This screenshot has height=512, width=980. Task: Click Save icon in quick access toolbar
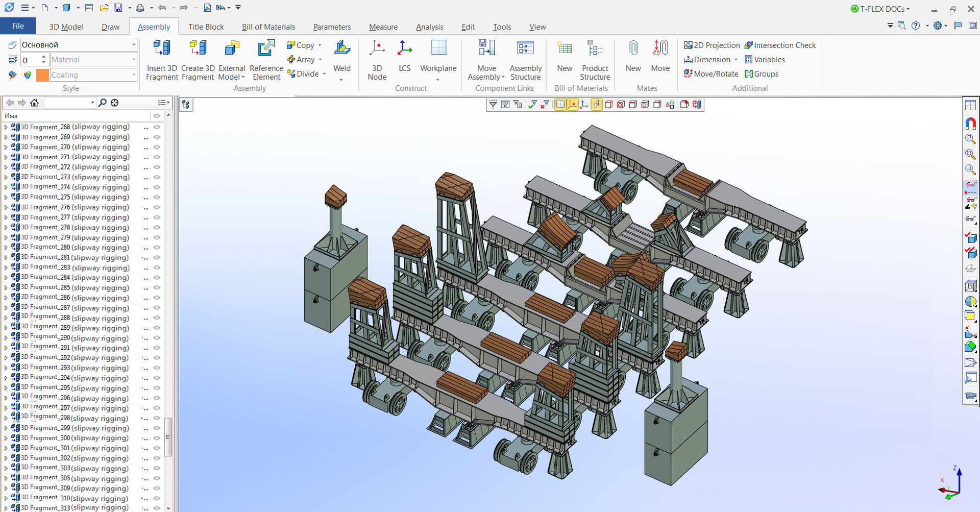pos(118,8)
